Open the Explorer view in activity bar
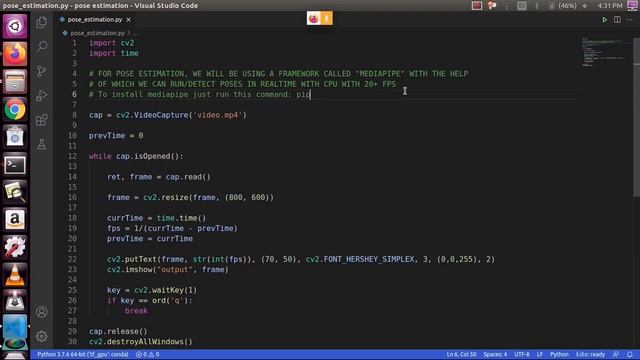 (41, 22)
